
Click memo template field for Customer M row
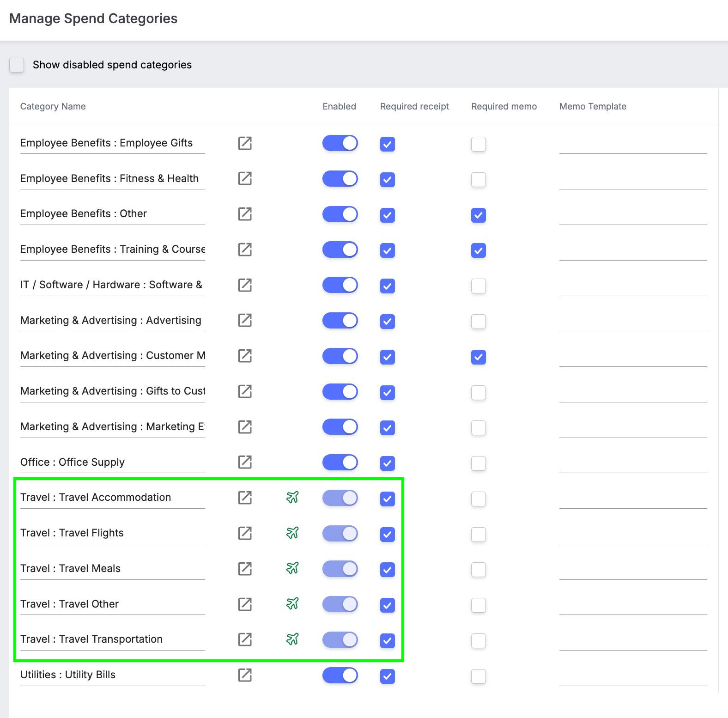pos(633,357)
